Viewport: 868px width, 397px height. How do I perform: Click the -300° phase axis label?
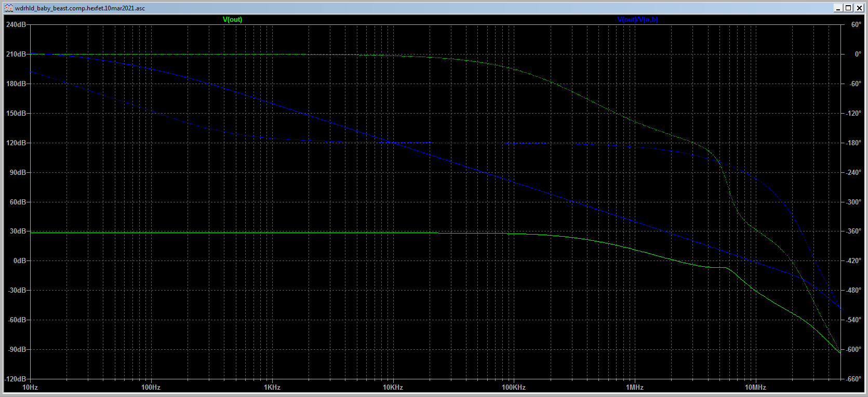[853, 202]
